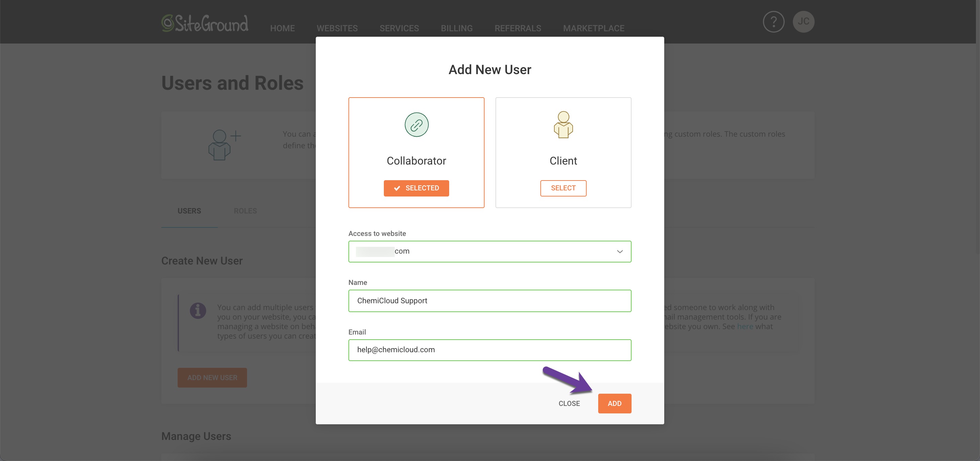
Task: Select the Client user type
Action: click(563, 188)
